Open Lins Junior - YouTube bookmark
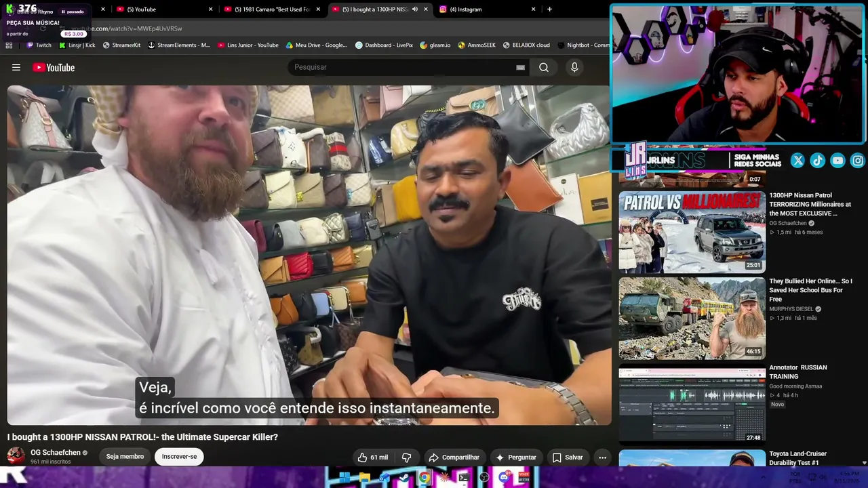This screenshot has height=488, width=868. pos(248,45)
